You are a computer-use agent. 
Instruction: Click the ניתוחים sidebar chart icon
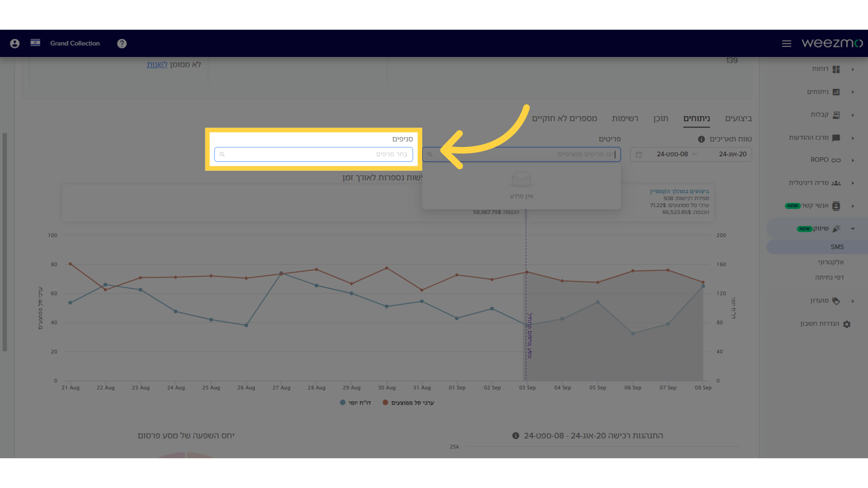tap(836, 92)
